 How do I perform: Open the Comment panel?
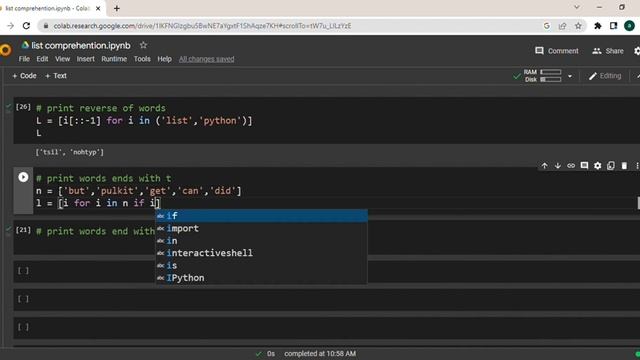click(x=557, y=51)
